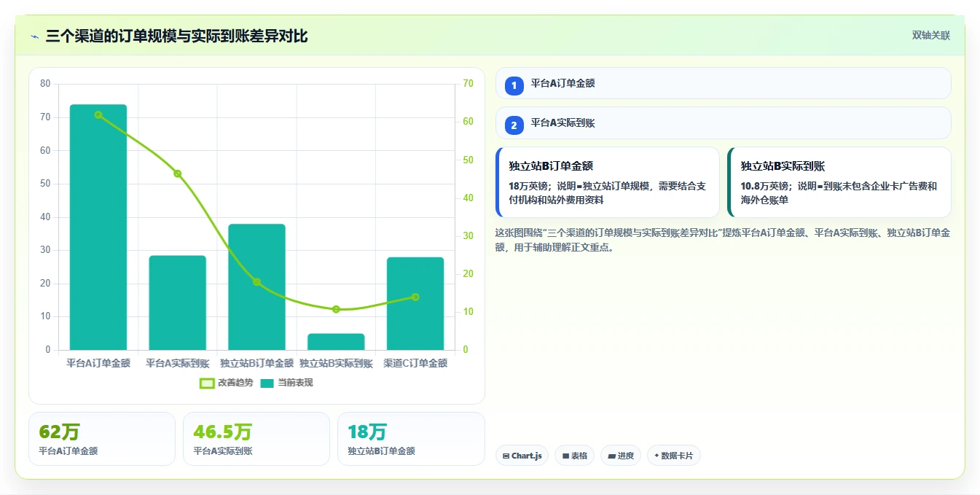Click the chart title 三个渠道的订单规模与实际到账差异对比
Viewport: 980px width, 495px height.
point(176,36)
